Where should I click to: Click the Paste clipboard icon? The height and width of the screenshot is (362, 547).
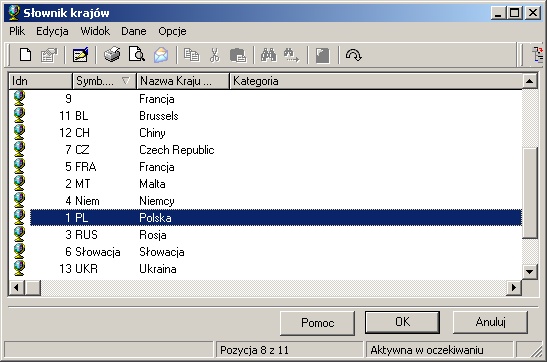click(238, 55)
